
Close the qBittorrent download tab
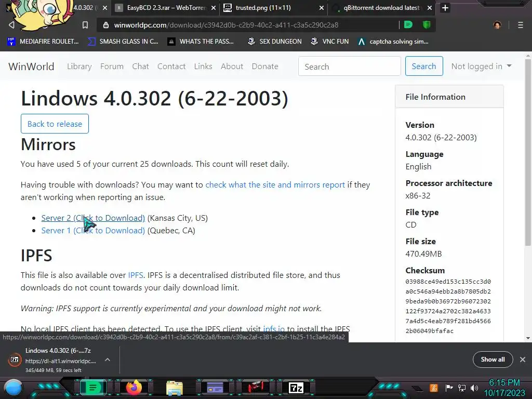430,8
